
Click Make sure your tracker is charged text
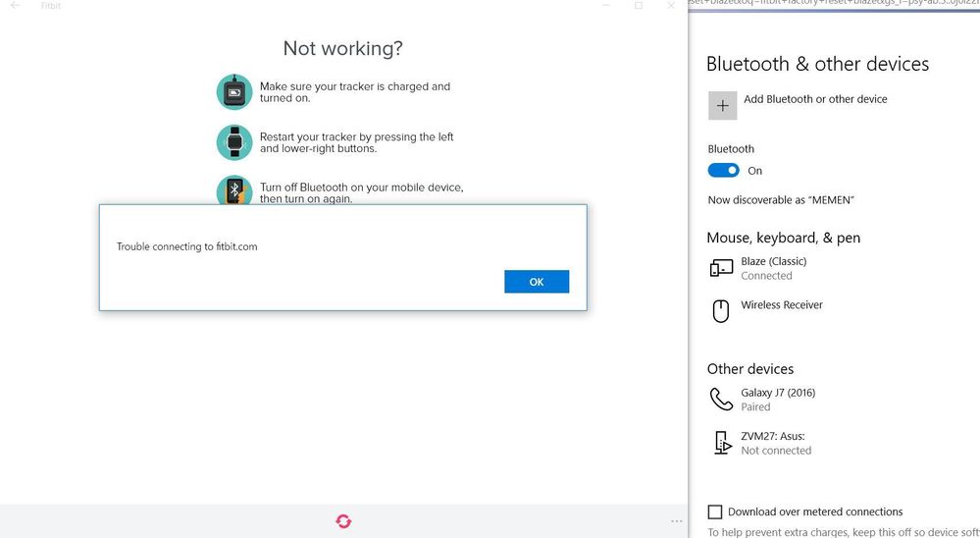coord(355,92)
